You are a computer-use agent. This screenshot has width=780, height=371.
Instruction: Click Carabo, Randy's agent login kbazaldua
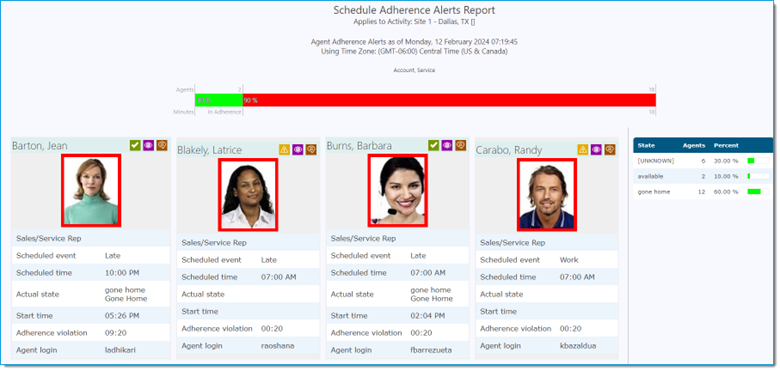click(x=578, y=346)
